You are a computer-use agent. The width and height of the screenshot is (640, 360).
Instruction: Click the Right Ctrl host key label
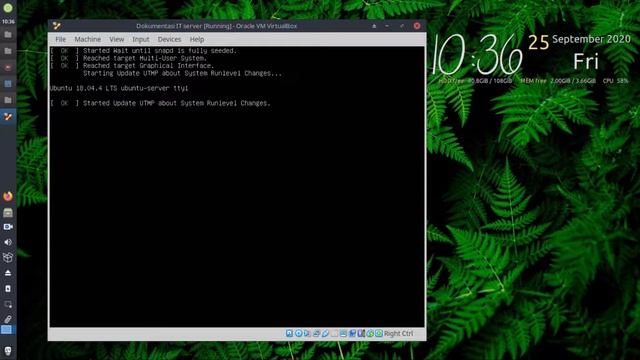(x=398, y=333)
